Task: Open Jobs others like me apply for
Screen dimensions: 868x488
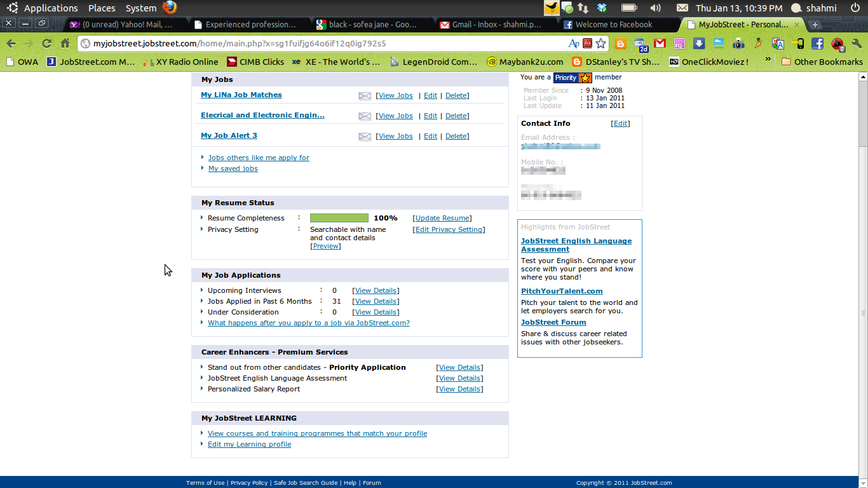Action: click(259, 158)
